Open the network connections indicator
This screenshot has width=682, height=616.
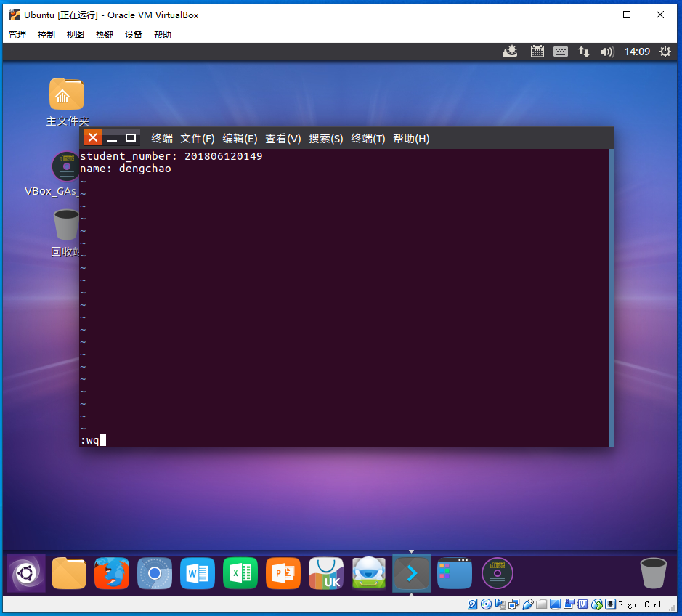point(584,52)
